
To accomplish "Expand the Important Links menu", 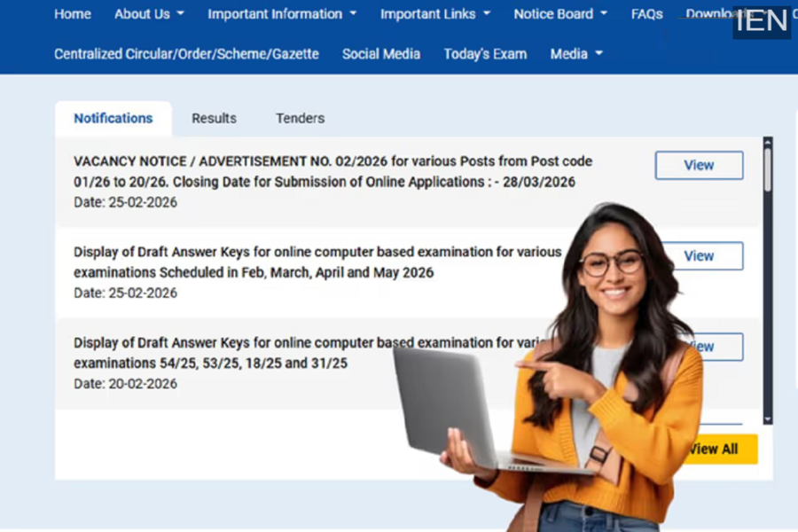I will (434, 14).
